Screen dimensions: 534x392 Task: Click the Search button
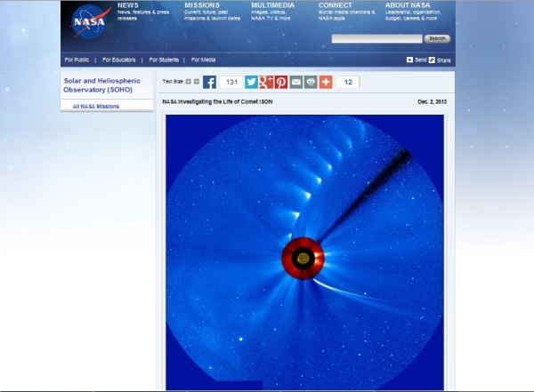[437, 38]
